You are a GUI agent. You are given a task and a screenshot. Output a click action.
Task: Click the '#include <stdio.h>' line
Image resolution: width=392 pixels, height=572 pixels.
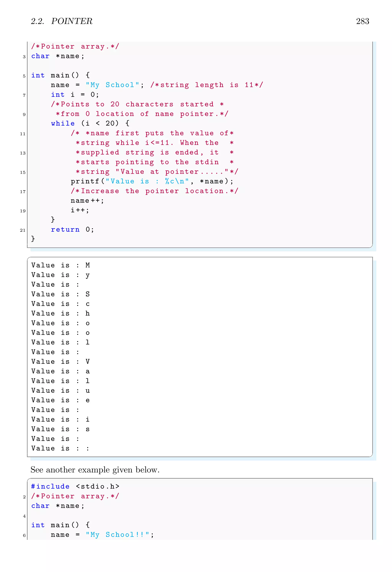click(75, 487)
